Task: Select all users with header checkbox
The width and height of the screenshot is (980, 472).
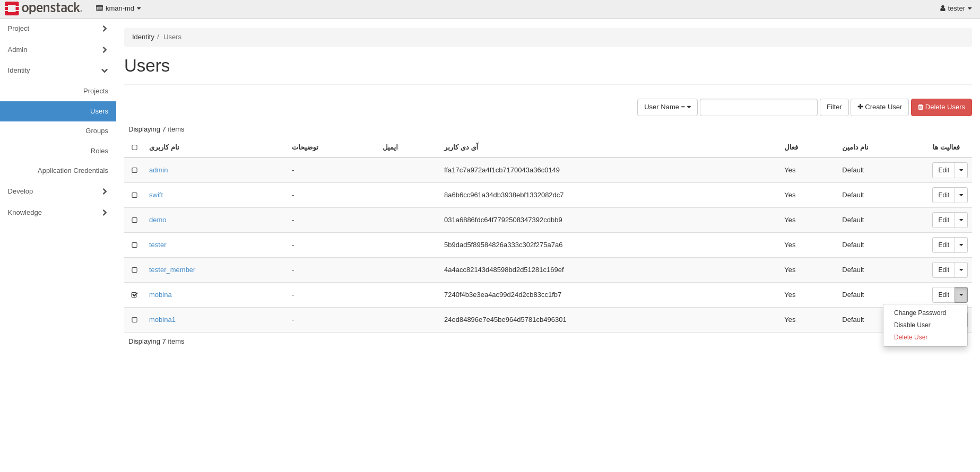Action: [135, 147]
